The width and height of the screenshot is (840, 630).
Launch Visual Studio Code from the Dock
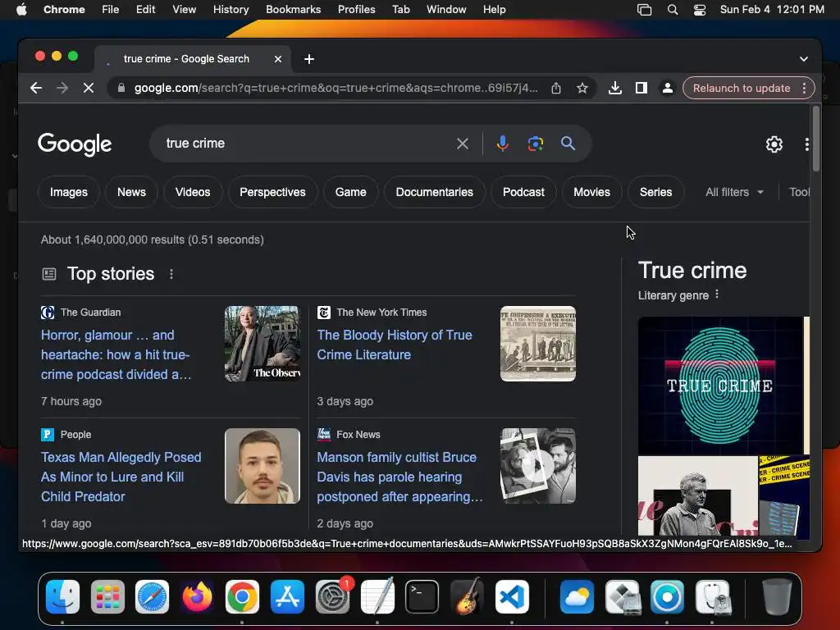[x=512, y=596]
